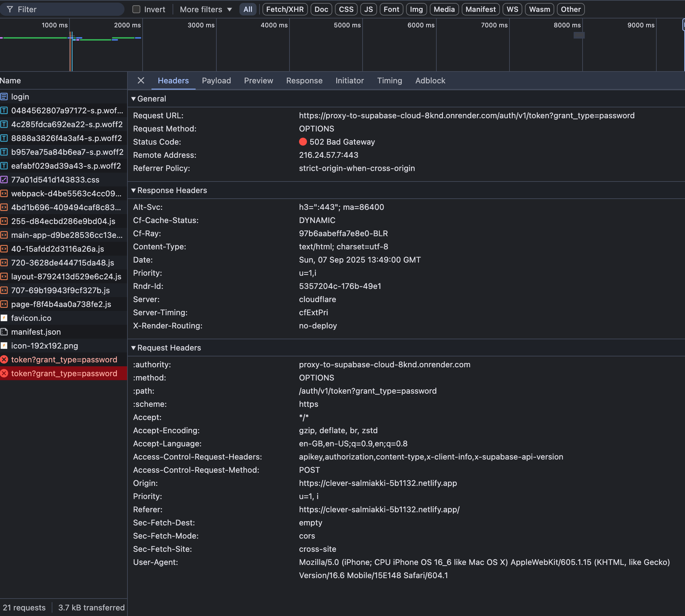Close the request details panel
The height and width of the screenshot is (616, 685).
point(141,81)
